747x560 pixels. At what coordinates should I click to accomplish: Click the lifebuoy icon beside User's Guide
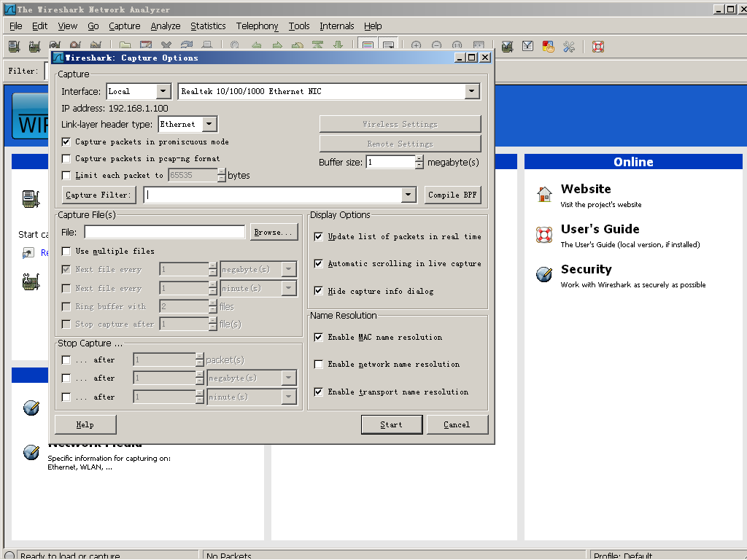[544, 234]
